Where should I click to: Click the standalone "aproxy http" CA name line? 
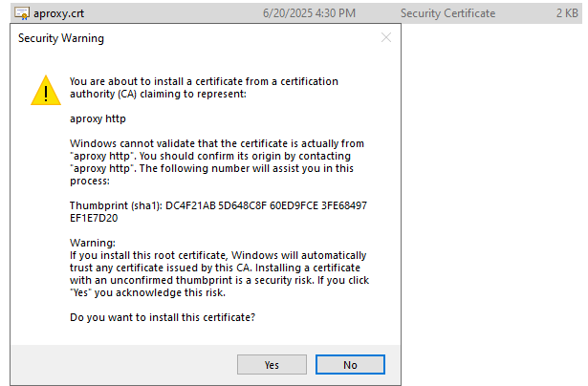[98, 118]
